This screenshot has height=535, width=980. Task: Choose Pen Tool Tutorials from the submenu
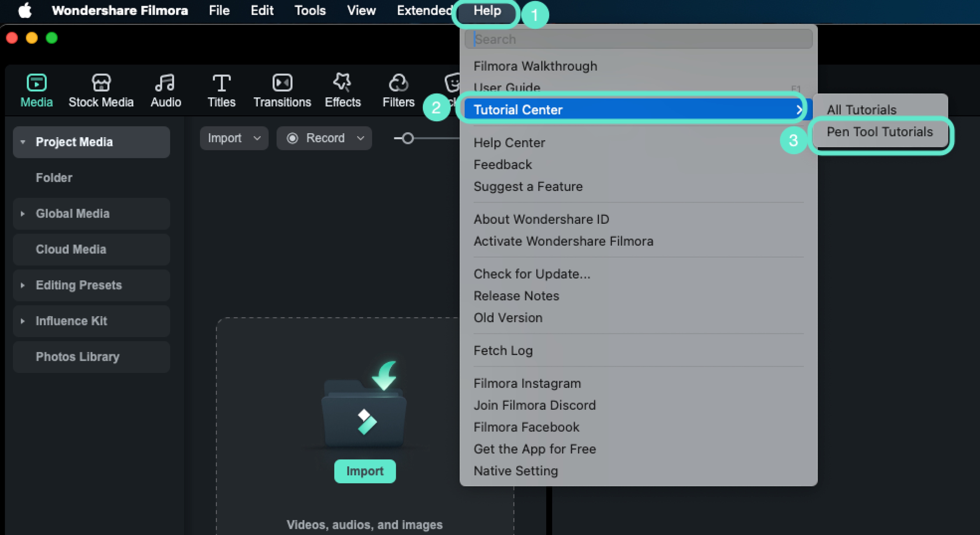(x=879, y=132)
